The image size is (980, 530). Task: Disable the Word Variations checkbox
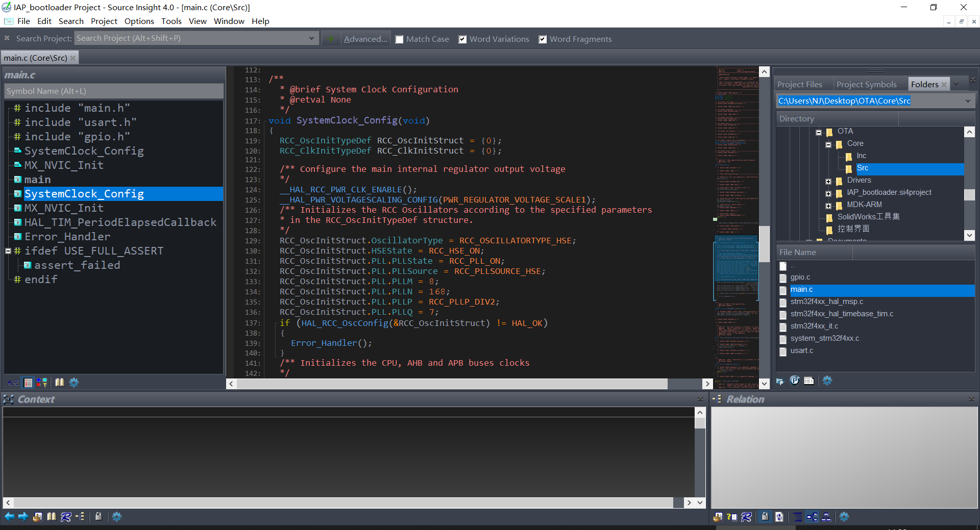click(x=462, y=39)
